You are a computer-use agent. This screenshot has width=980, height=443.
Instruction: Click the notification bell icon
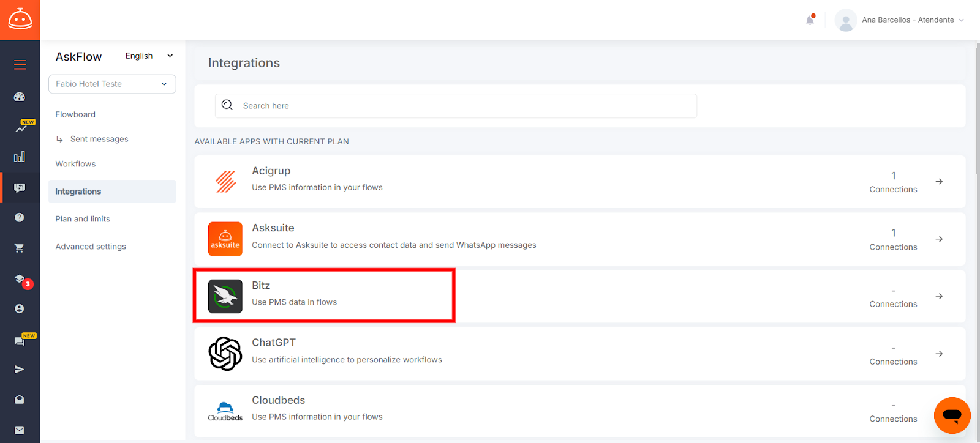[810, 20]
